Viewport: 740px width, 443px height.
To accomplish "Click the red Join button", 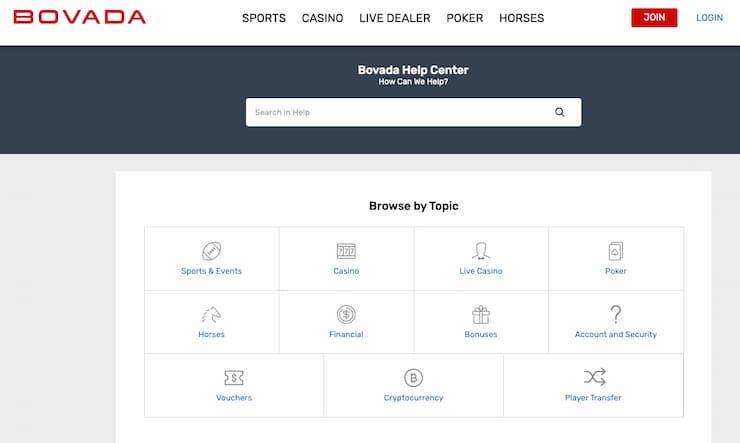I will (654, 17).
